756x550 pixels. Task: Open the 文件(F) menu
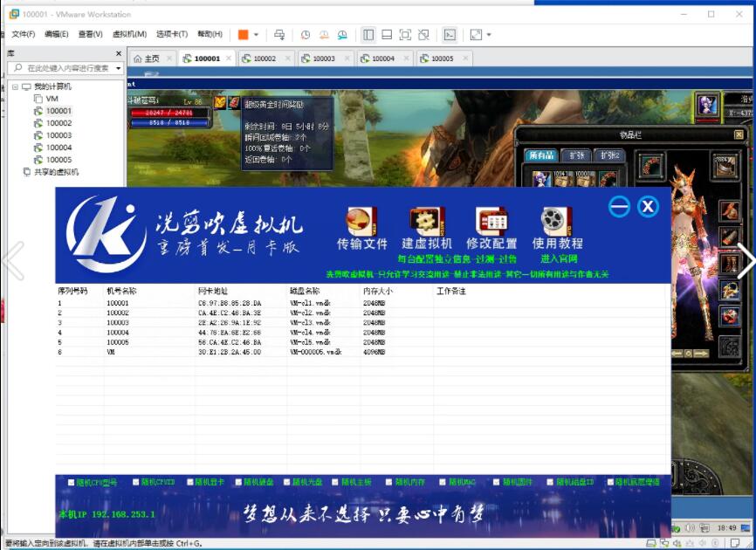(24, 34)
